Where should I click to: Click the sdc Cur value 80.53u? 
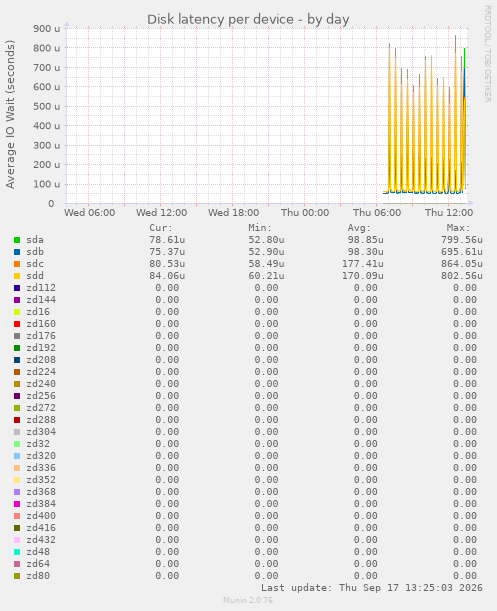click(x=167, y=264)
